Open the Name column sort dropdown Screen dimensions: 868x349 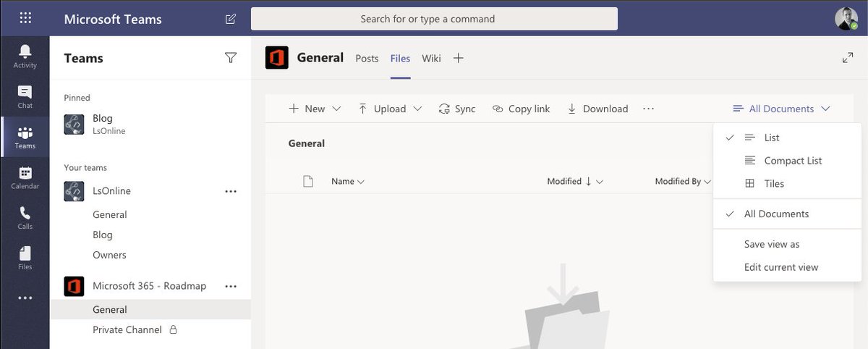click(x=348, y=182)
